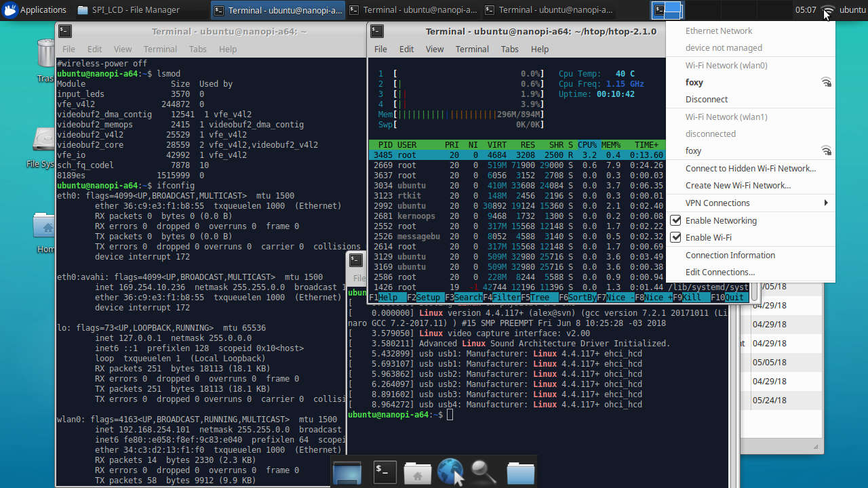The width and height of the screenshot is (868, 488).
Task: Open the blue folder icon in dock
Action: tap(520, 472)
